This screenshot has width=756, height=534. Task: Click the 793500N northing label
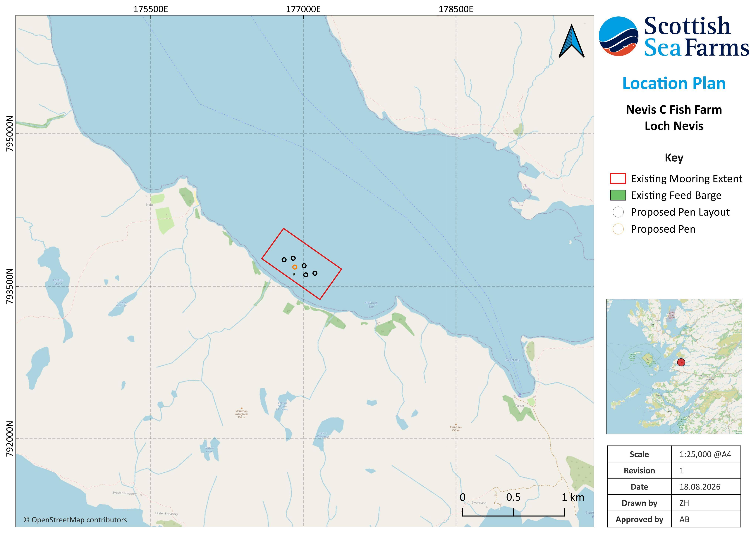(x=10, y=286)
